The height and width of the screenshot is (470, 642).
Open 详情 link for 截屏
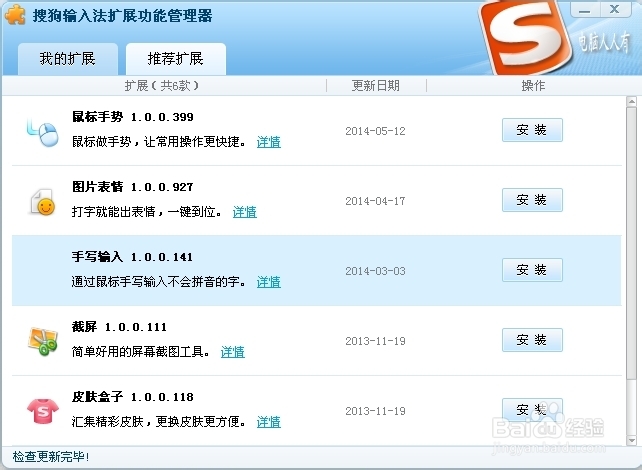tap(233, 352)
